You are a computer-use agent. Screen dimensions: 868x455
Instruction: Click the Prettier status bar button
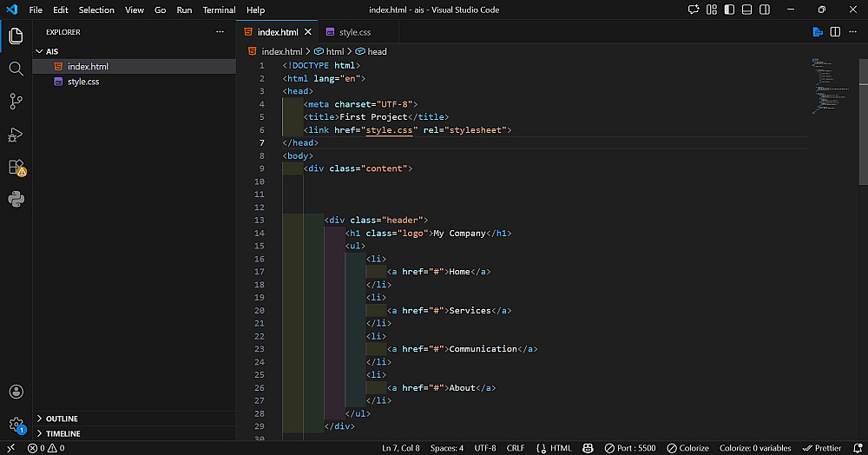pyautogui.click(x=822, y=448)
